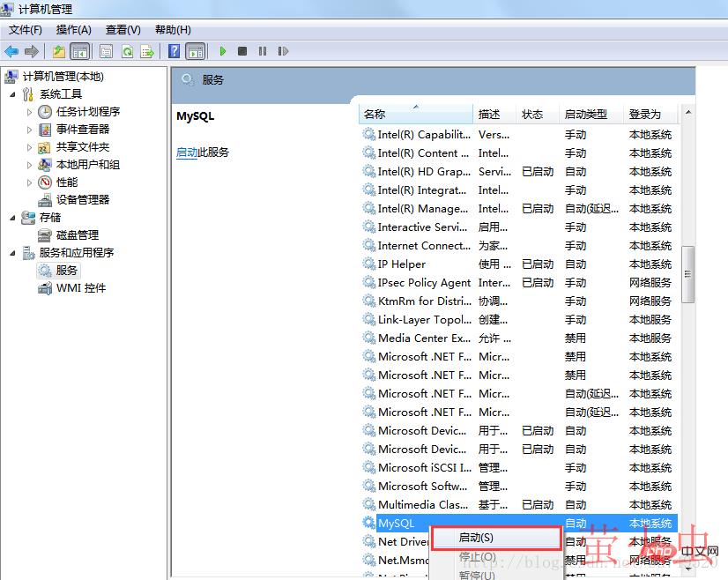Choose 启动(S) from the context menu
Screen dimensions: 728x580
476,538
